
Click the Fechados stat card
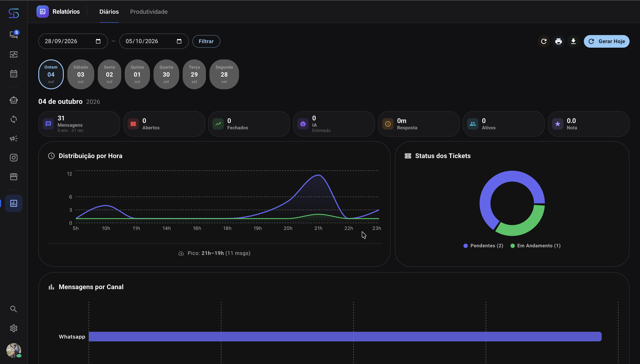coord(249,124)
